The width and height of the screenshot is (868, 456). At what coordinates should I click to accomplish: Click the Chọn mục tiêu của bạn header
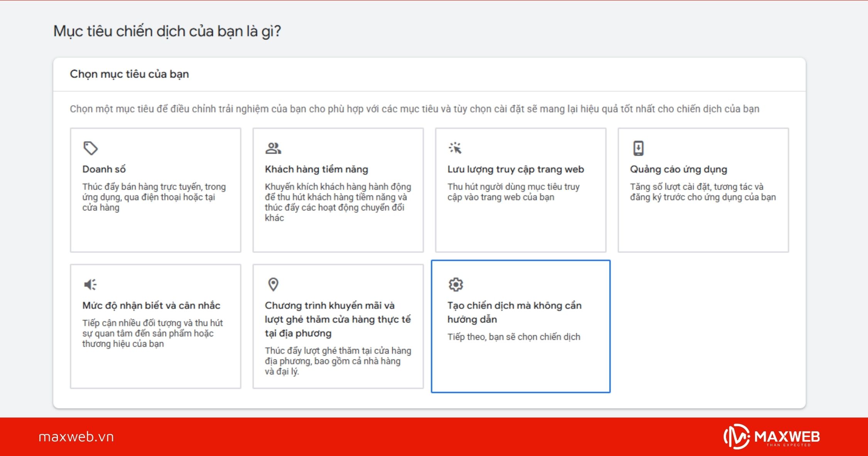pyautogui.click(x=129, y=74)
